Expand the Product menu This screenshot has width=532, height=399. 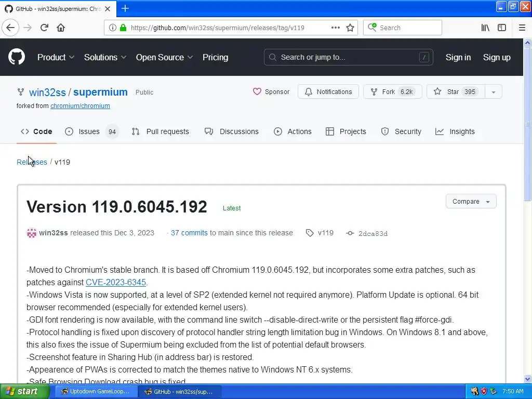coord(56,57)
